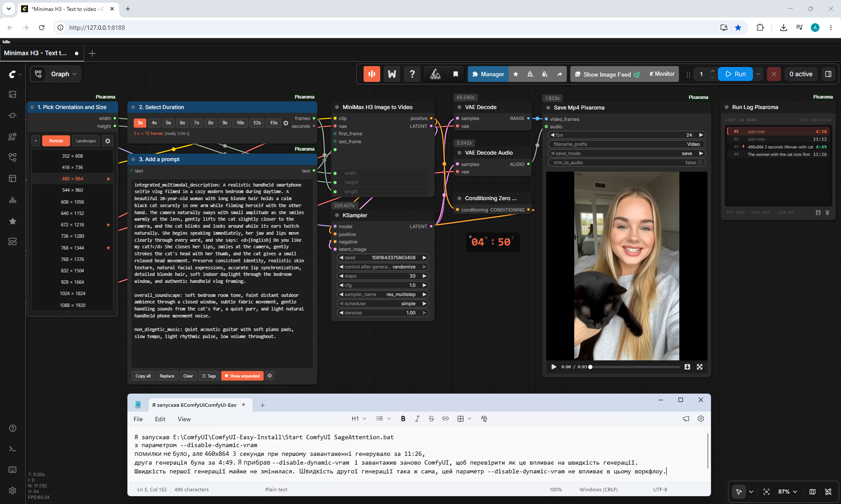Click Replace in prompt node
Image resolution: width=841 pixels, height=504 pixels.
click(x=167, y=376)
